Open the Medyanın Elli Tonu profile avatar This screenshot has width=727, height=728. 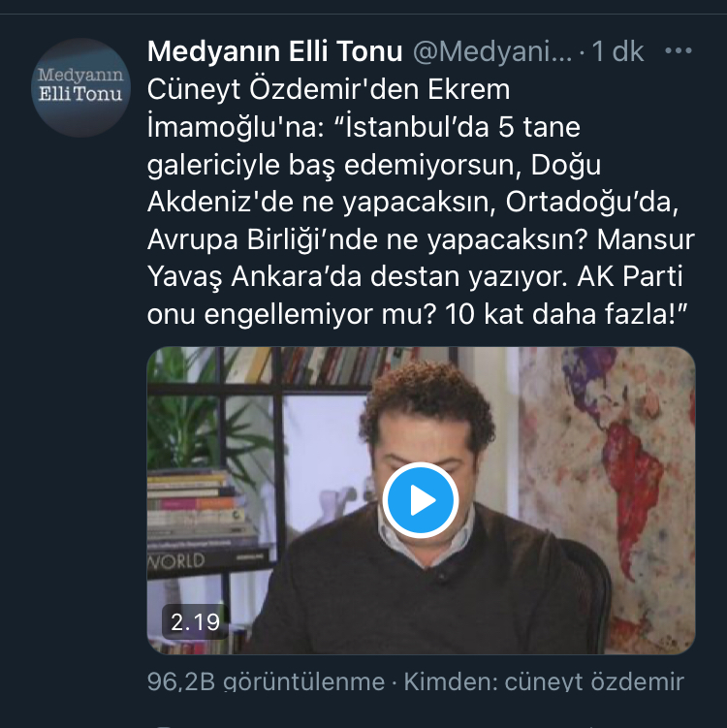[80, 87]
